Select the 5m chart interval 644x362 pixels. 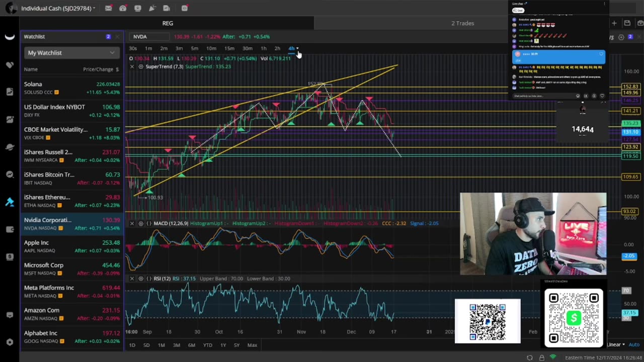coord(194,48)
